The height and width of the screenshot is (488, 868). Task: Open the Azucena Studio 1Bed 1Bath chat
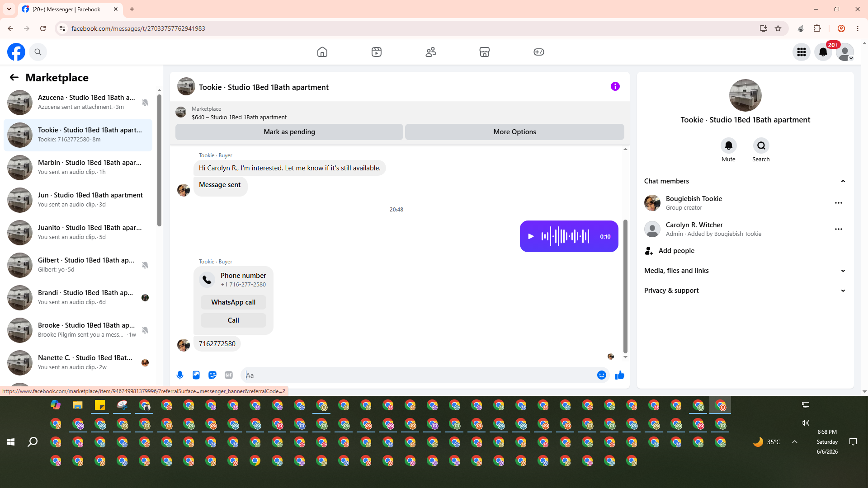78,102
